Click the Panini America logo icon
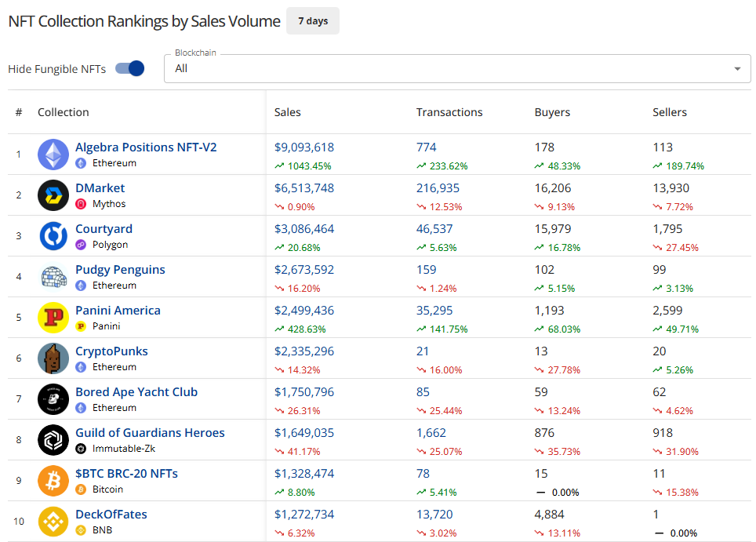756x542 pixels. (x=53, y=318)
